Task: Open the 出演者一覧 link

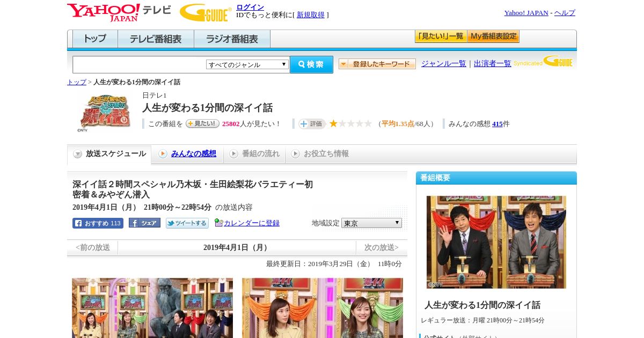Action: pos(493,63)
